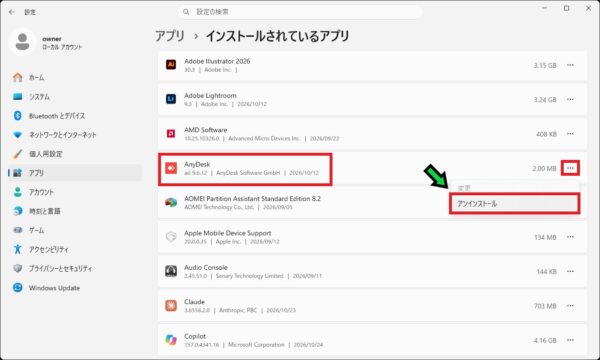The width and height of the screenshot is (600, 360).
Task: Open the three-dot menu for AnyDesk
Action: (x=570, y=168)
